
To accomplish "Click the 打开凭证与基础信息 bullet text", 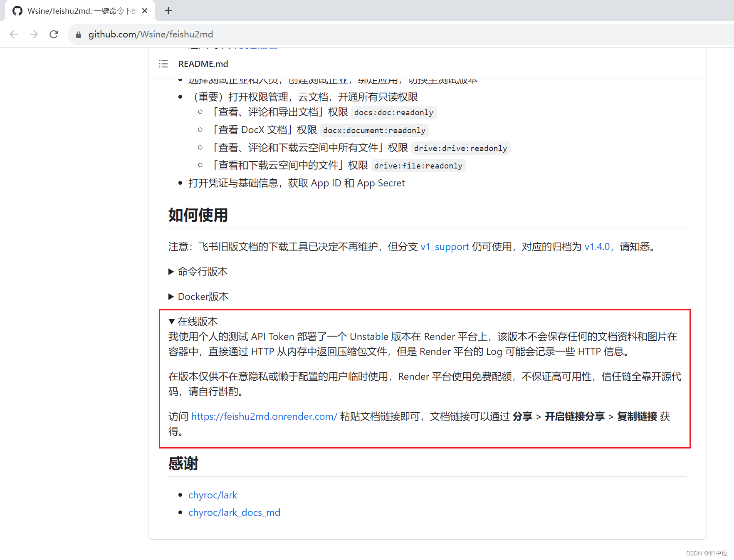I will pos(296,183).
